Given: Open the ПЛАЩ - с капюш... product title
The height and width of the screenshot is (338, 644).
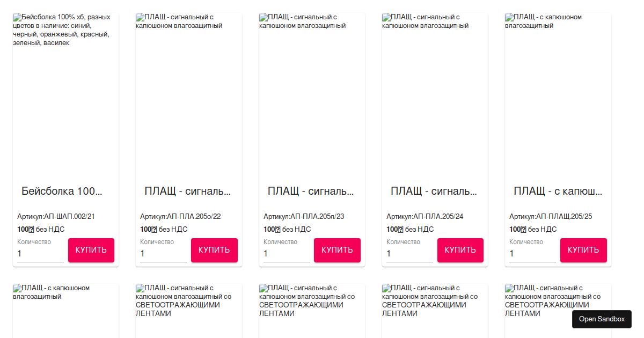Looking at the screenshot, I should coord(558,191).
